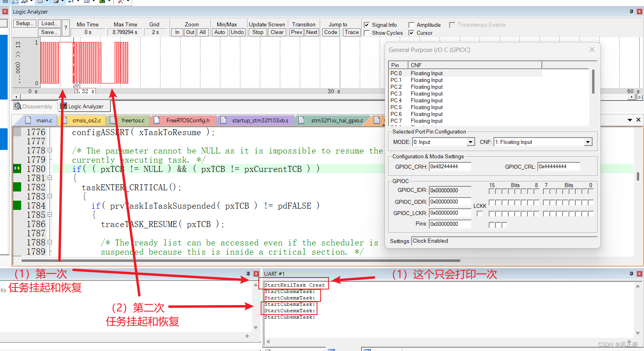Close the UART #1 panel

(x=639, y=274)
